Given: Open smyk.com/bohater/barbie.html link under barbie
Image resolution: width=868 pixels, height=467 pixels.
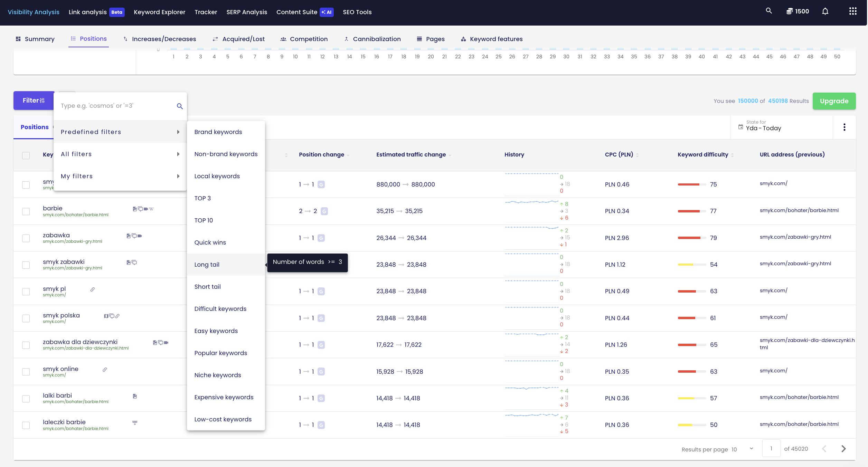Looking at the screenshot, I should point(76,215).
